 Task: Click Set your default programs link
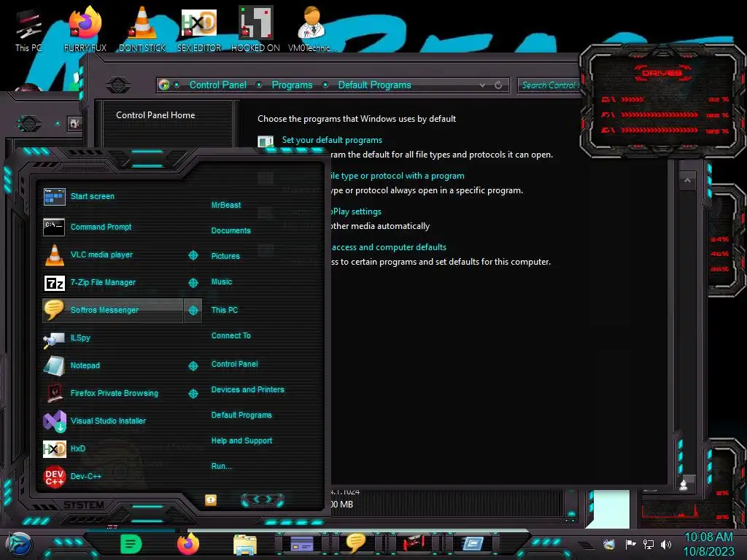click(332, 140)
